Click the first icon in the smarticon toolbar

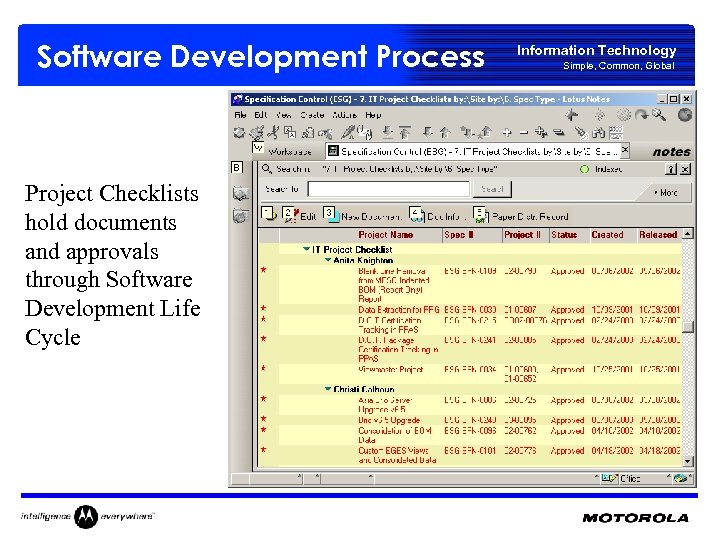tap(239, 133)
